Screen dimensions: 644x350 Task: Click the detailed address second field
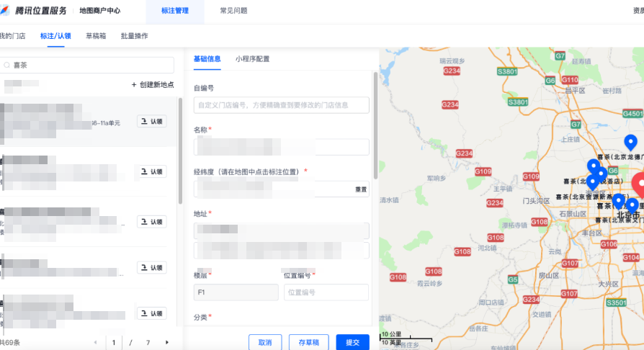click(282, 250)
